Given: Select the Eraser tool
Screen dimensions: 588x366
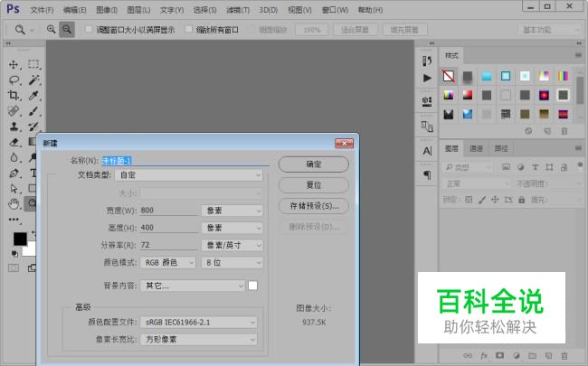Looking at the screenshot, I should click(14, 142).
